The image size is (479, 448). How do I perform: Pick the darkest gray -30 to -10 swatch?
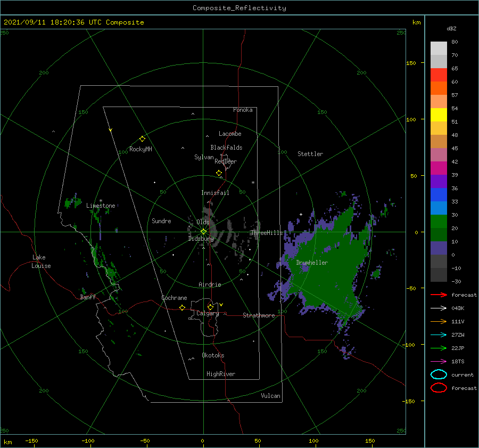pos(439,275)
